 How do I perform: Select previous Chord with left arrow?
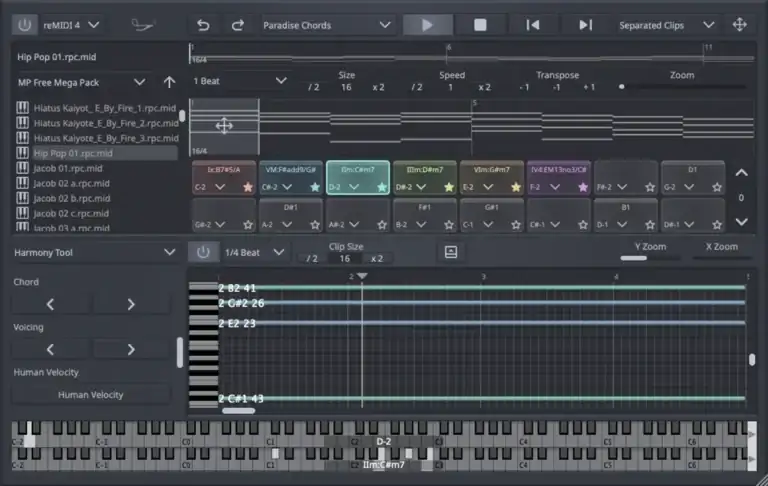[50, 304]
